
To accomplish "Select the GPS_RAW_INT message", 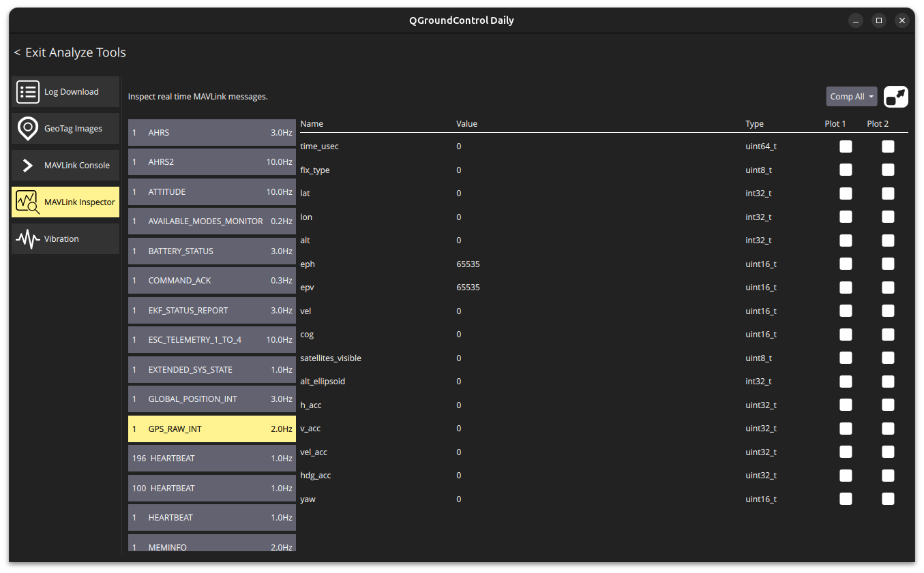I will point(212,429).
